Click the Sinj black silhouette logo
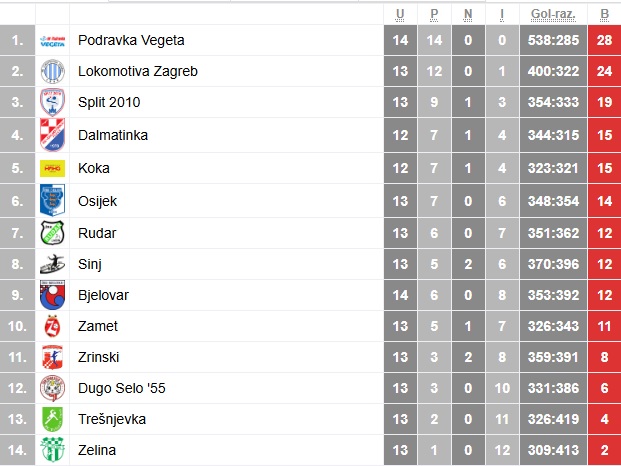This screenshot has height=466, width=621. point(52,264)
